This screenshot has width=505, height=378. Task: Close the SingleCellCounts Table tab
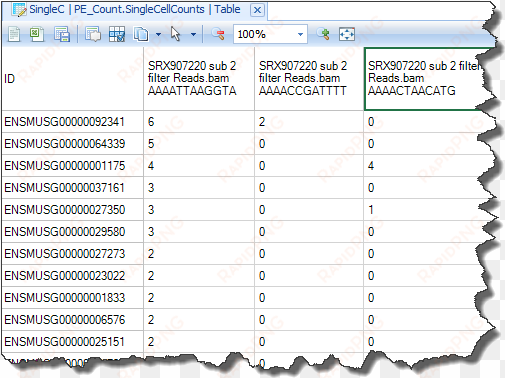(257, 10)
